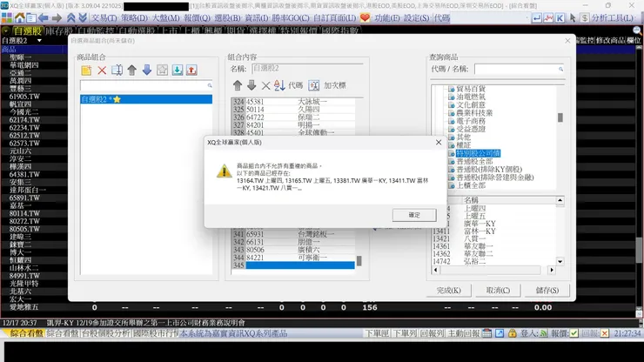Toggle the 回報 red X indicator
This screenshot has height=362, width=644.
604,333
